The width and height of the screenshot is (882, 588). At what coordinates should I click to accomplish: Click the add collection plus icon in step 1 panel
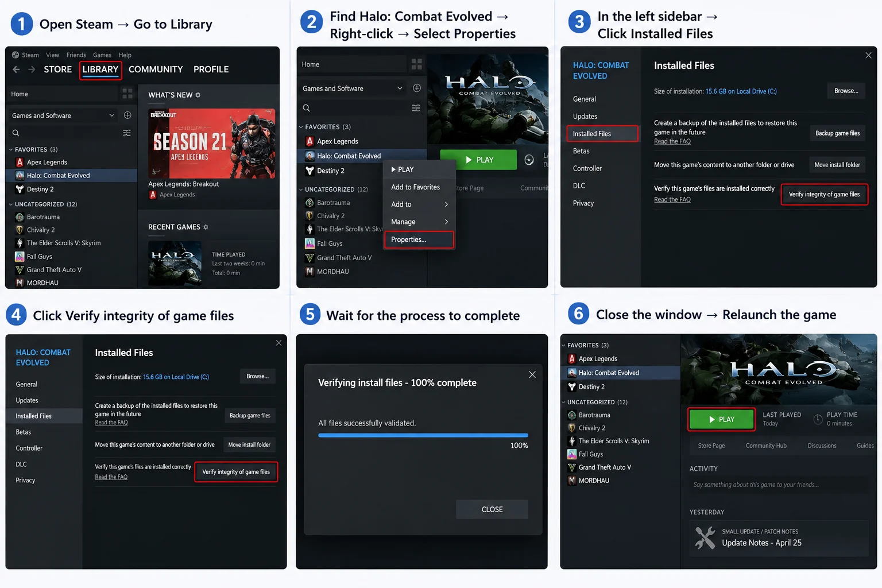coord(127,115)
